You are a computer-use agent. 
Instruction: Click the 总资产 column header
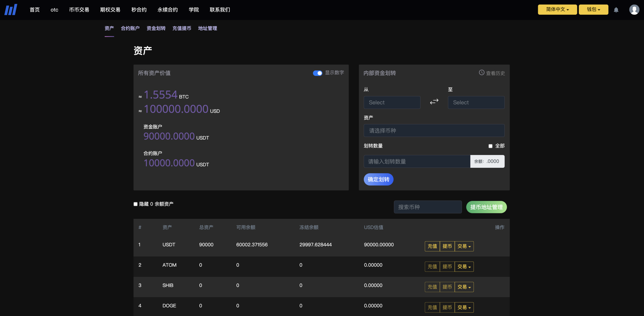coord(206,227)
